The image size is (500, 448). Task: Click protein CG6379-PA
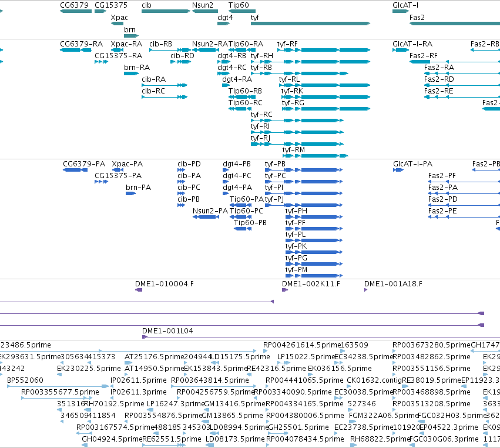pos(84,164)
